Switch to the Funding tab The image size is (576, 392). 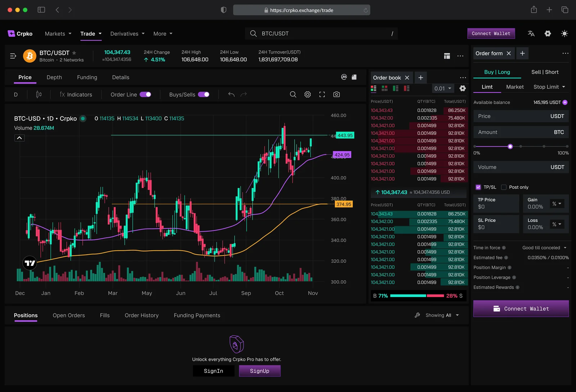coord(87,77)
